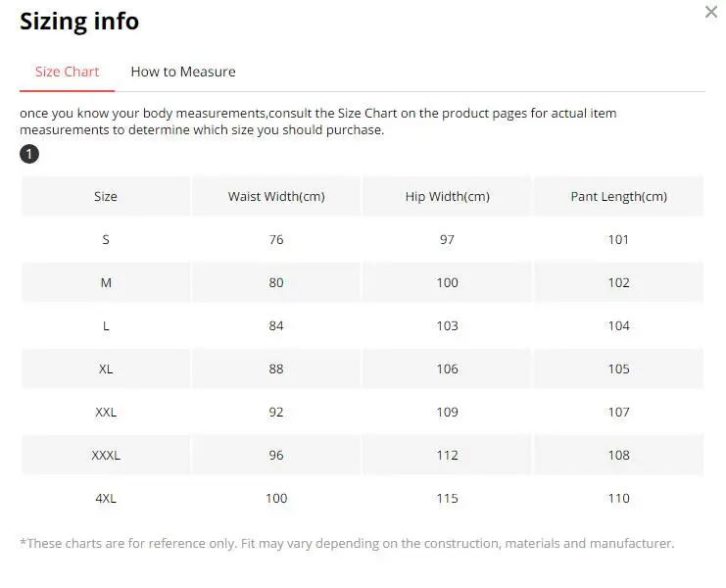This screenshot has height=588, width=726.
Task: Click the Hip Width(cm) column header
Action: [448, 196]
